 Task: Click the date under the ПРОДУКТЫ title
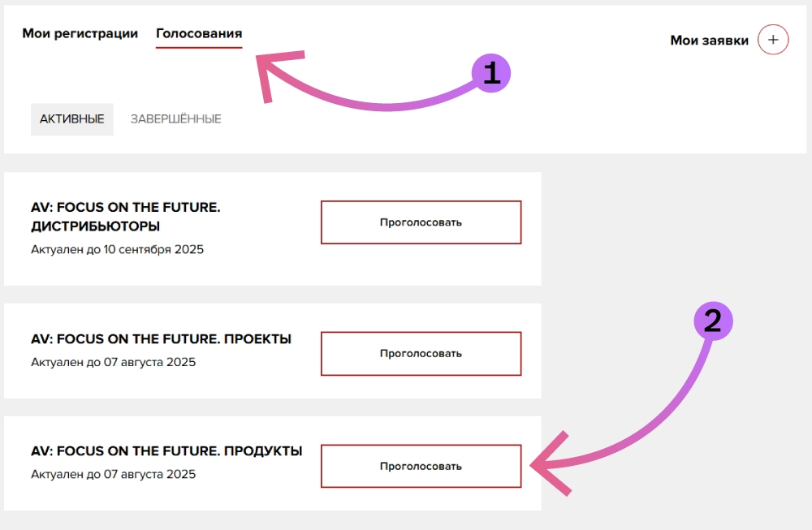[113, 474]
